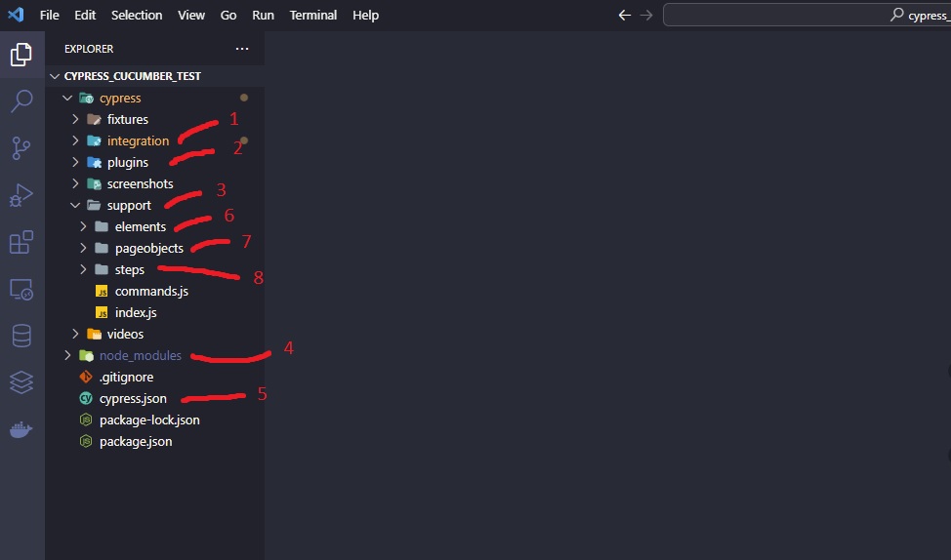Viewport: 951px width, 560px height.
Task: Open the Edit menu
Action: pos(85,16)
